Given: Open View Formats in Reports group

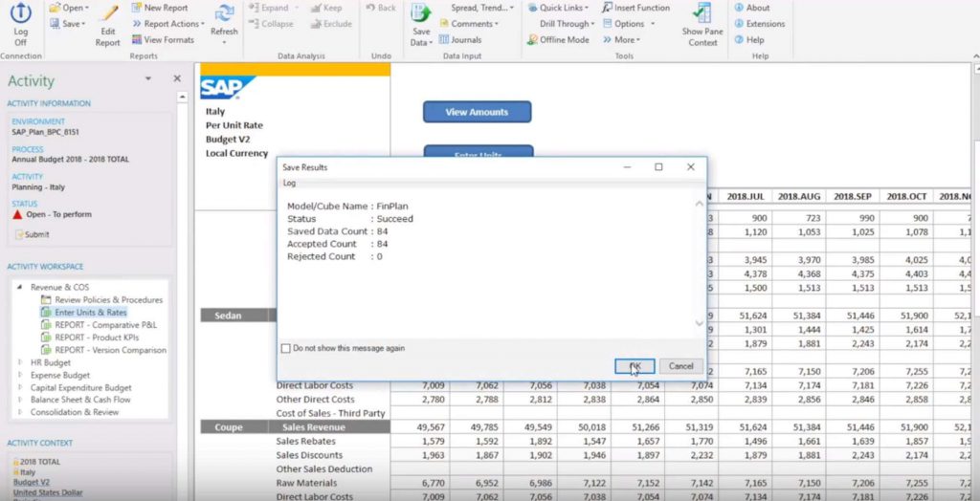Looking at the screenshot, I should tap(163, 39).
